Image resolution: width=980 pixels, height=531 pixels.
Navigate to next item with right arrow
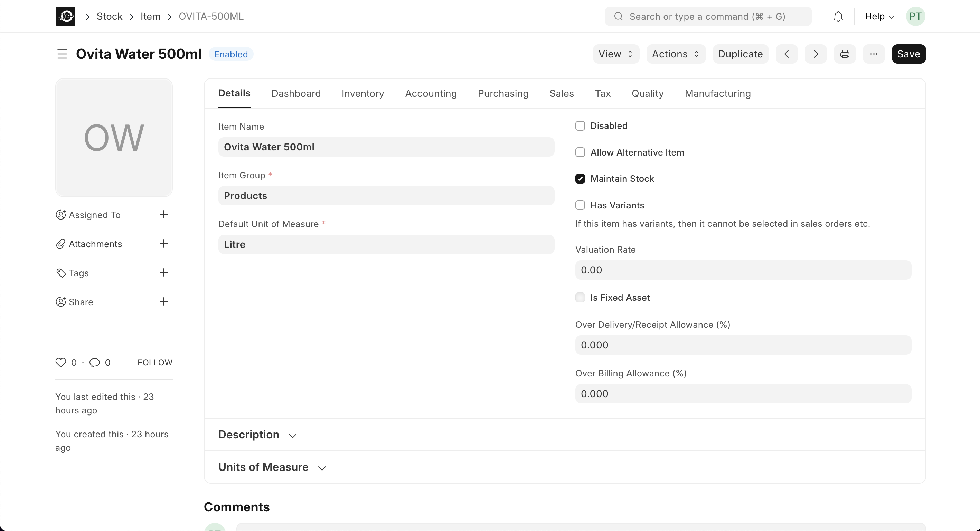pyautogui.click(x=815, y=54)
